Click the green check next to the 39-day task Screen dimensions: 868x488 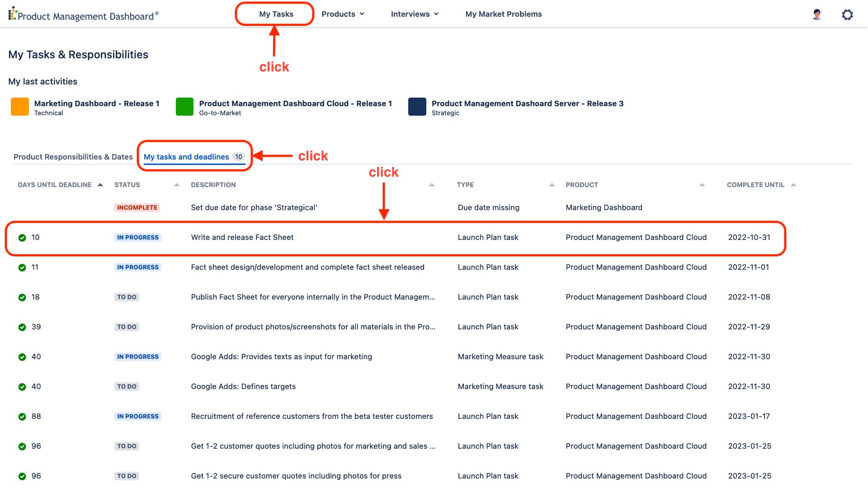22,327
